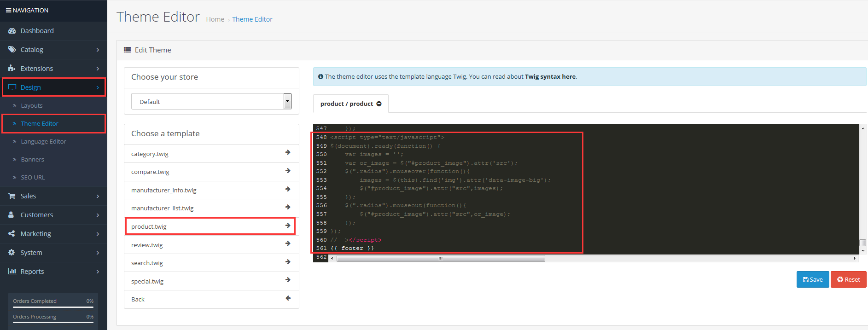The width and height of the screenshot is (868, 330).
Task: Expand the Marketing menu chevron
Action: click(98, 234)
